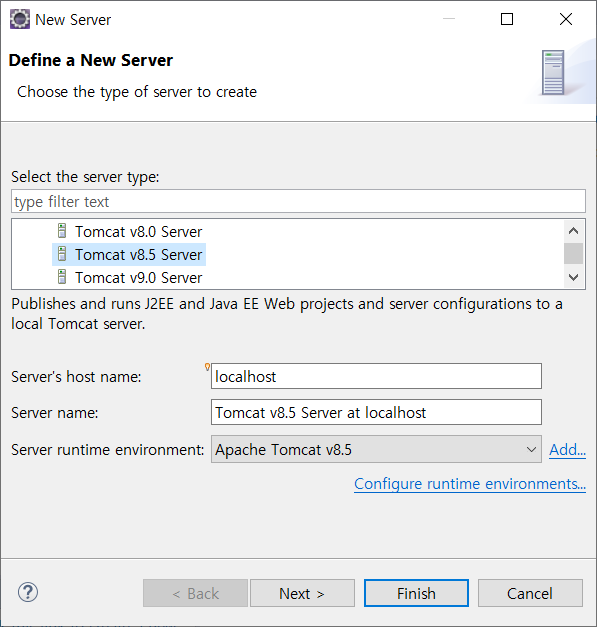This screenshot has height=627, width=597.
Task: Click the Add... runtime link
Action: coord(567,450)
